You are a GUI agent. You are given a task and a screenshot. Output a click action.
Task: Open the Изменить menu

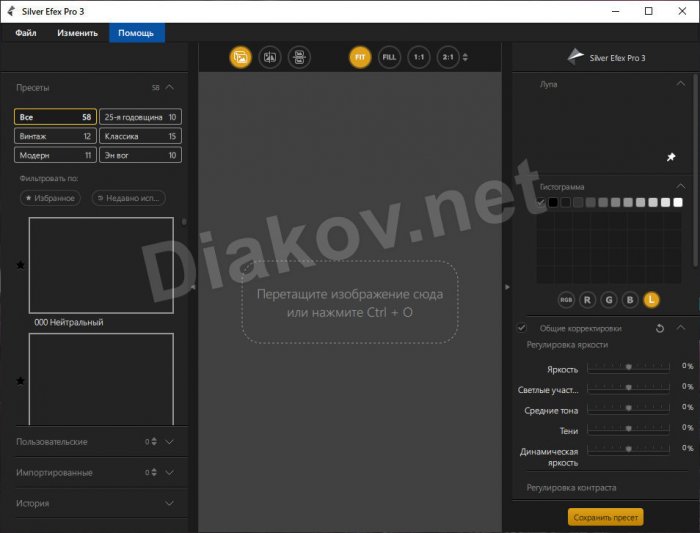[x=77, y=33]
